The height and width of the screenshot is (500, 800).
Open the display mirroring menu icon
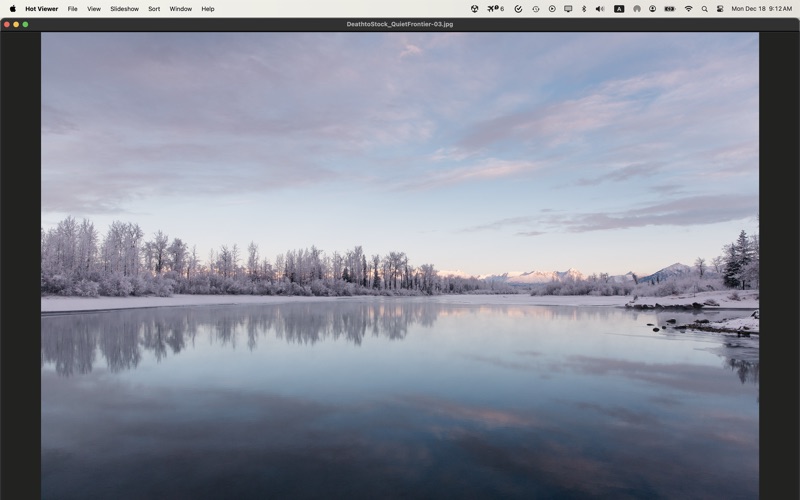pyautogui.click(x=568, y=9)
